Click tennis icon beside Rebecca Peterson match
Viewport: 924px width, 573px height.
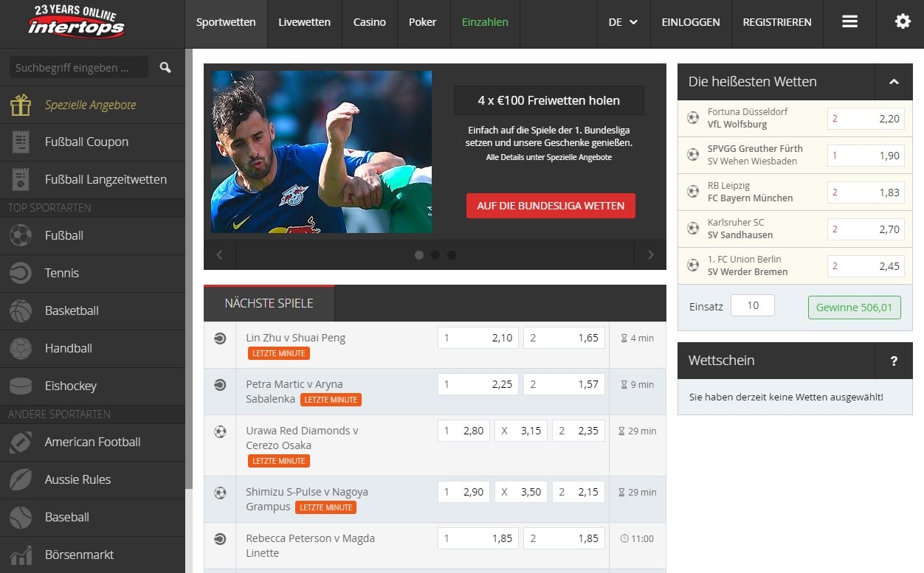point(220,539)
